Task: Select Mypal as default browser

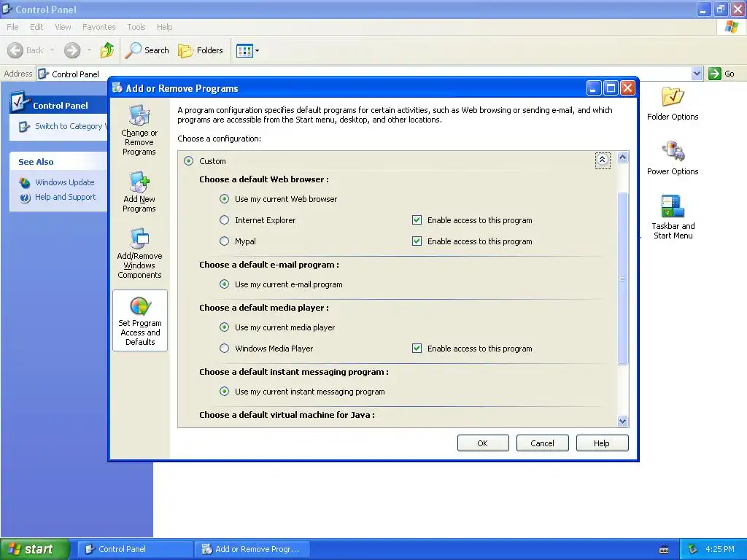Action: point(225,241)
